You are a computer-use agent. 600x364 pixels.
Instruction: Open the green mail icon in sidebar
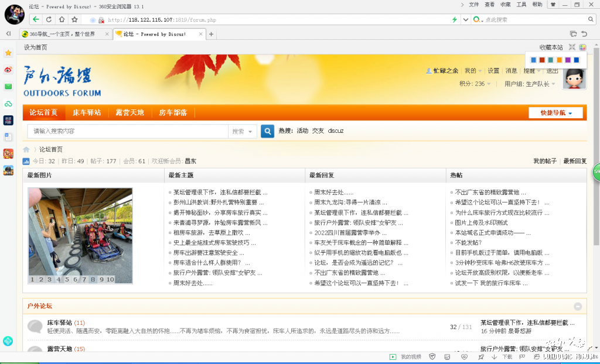pos(8,87)
